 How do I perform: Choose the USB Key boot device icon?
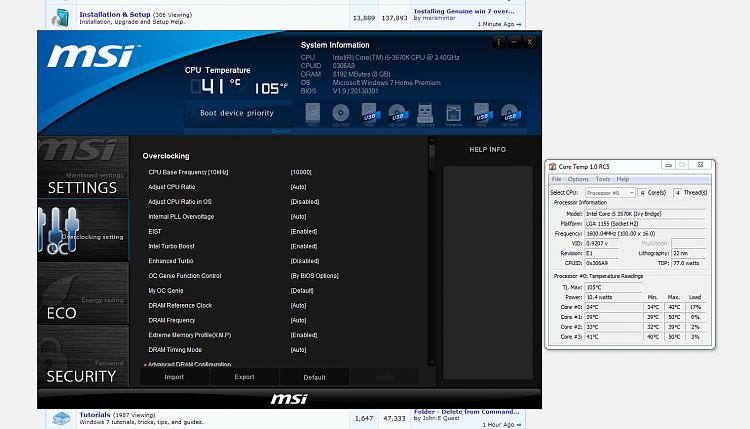(x=425, y=114)
